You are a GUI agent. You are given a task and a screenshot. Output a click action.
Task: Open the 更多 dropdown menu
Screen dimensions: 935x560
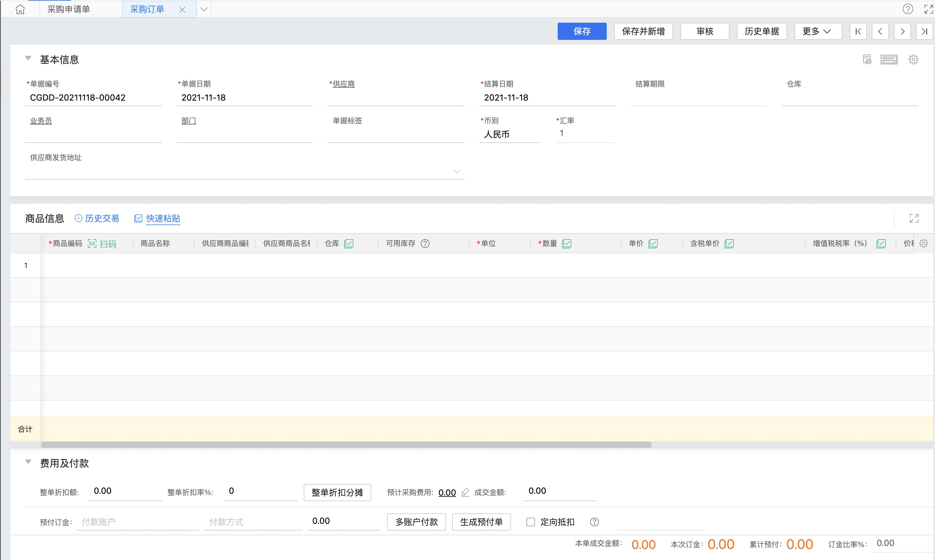[818, 31]
